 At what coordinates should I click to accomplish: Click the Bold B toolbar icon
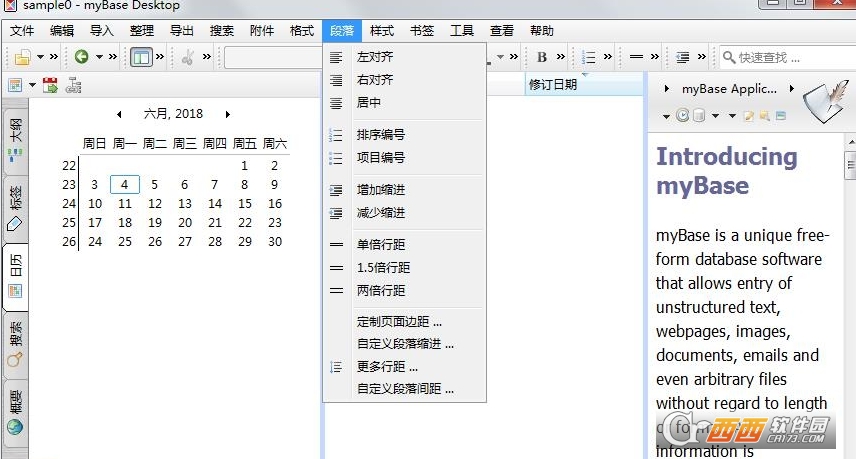pyautogui.click(x=542, y=57)
